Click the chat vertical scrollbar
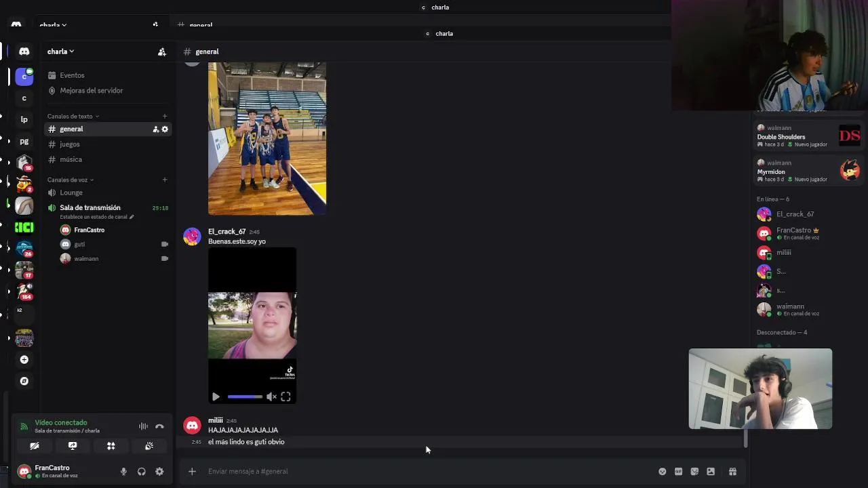 point(746,439)
